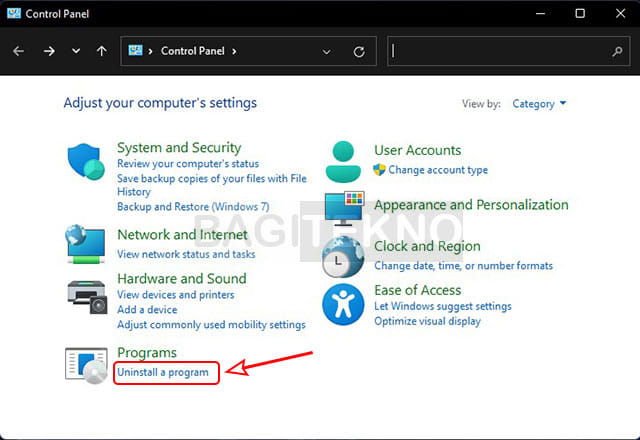Image resolution: width=640 pixels, height=440 pixels.
Task: Focus the Control Panel search box
Action: pos(508,51)
